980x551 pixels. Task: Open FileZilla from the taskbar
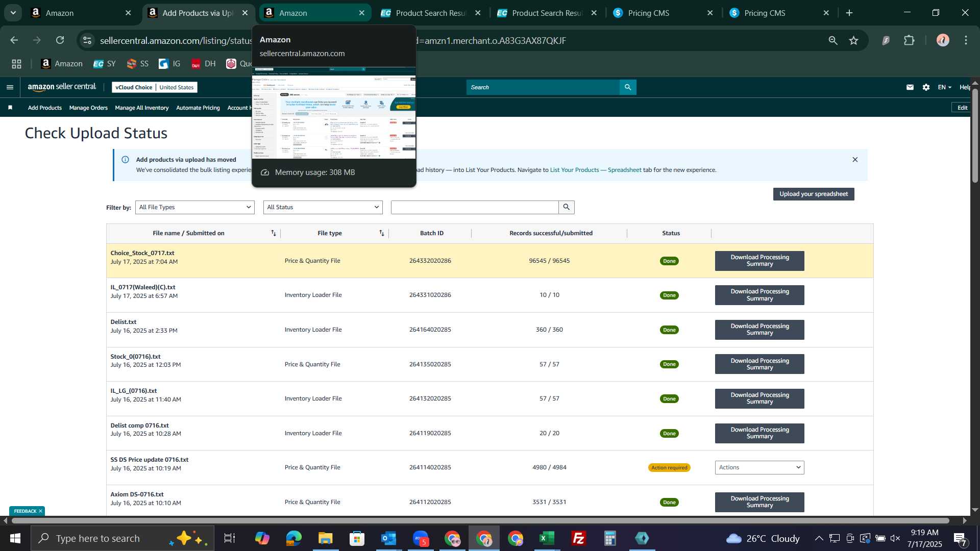578,538
